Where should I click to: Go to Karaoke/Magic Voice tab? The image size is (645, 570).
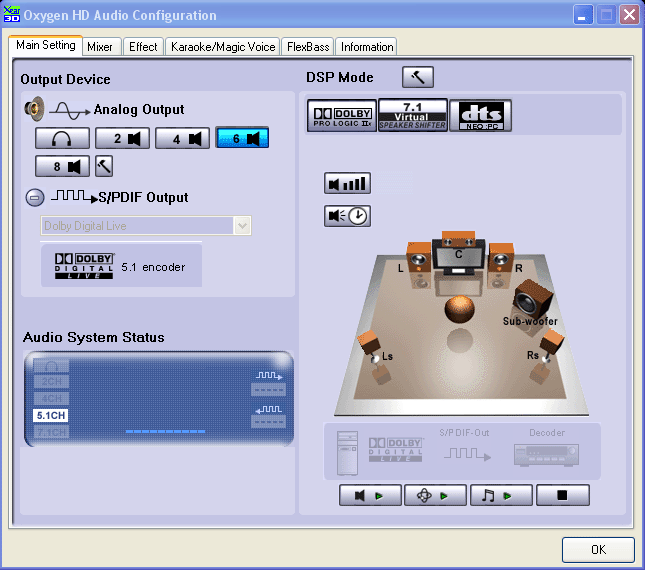(223, 47)
